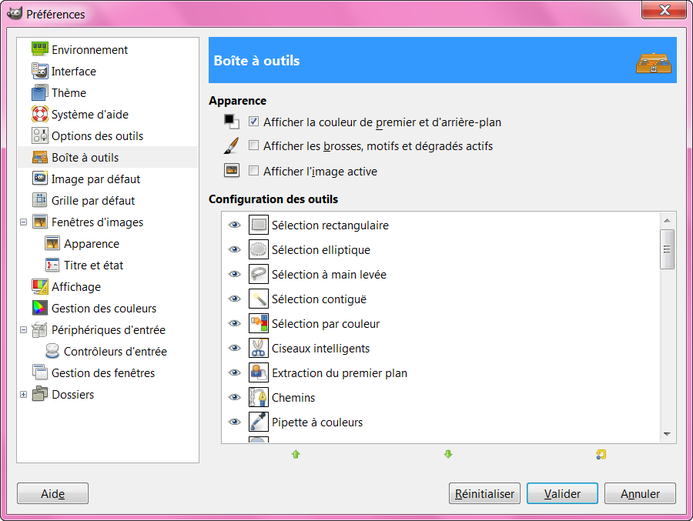Click the Pipette à couleurs icon

(259, 422)
